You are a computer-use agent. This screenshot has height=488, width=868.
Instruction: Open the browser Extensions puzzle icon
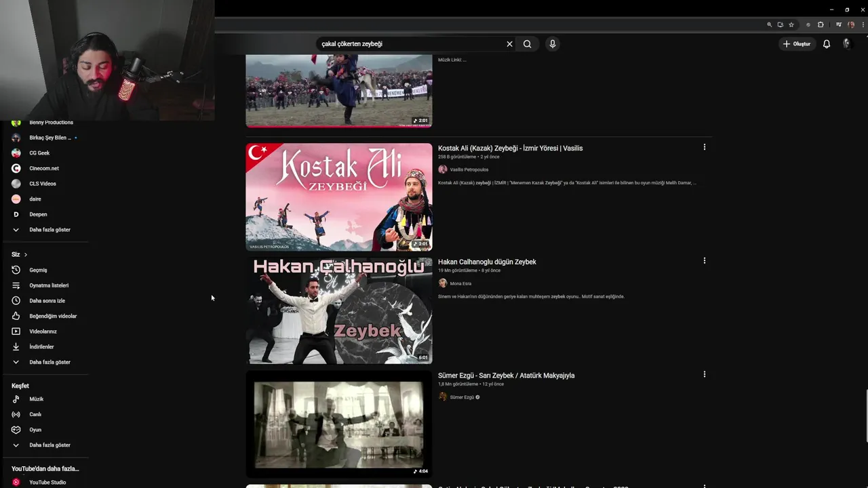pyautogui.click(x=821, y=24)
